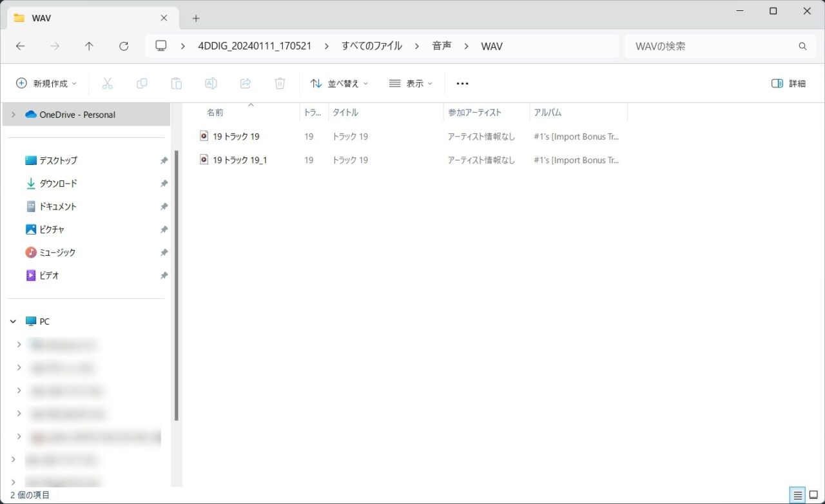The height and width of the screenshot is (504, 825).
Task: Sort by 参加アーティスト column header
Action: click(474, 112)
